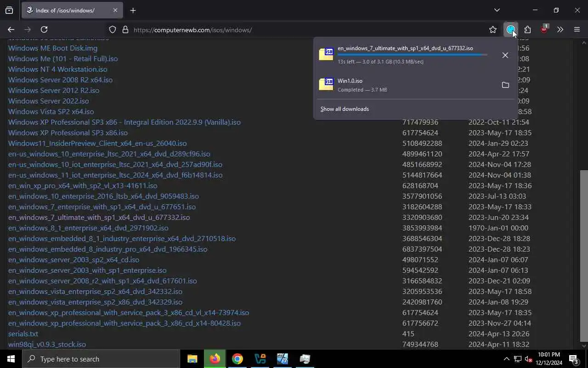Open a new tab with plus button

click(x=133, y=10)
